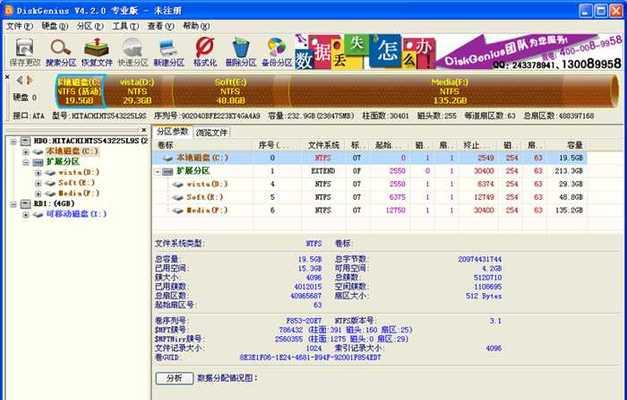Click the total bytes value 20974431744
Image resolution: width=627 pixels, height=400 pixels.
(479, 259)
